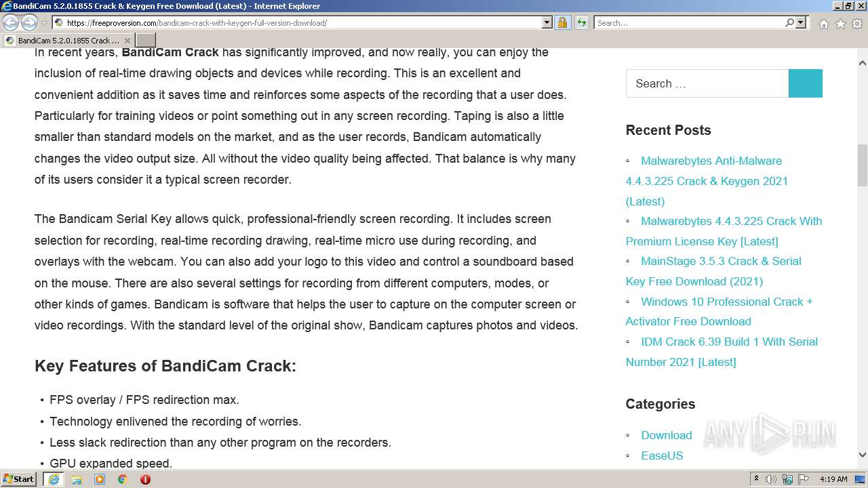Refresh the page using the refresh icon

[x=581, y=22]
